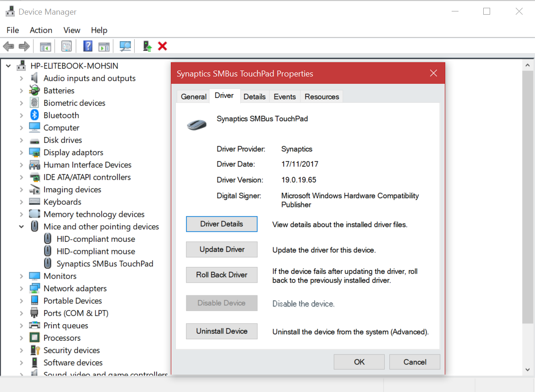Click the Ports (COM & LPT) icon
The width and height of the screenshot is (535, 392).
[x=34, y=313]
